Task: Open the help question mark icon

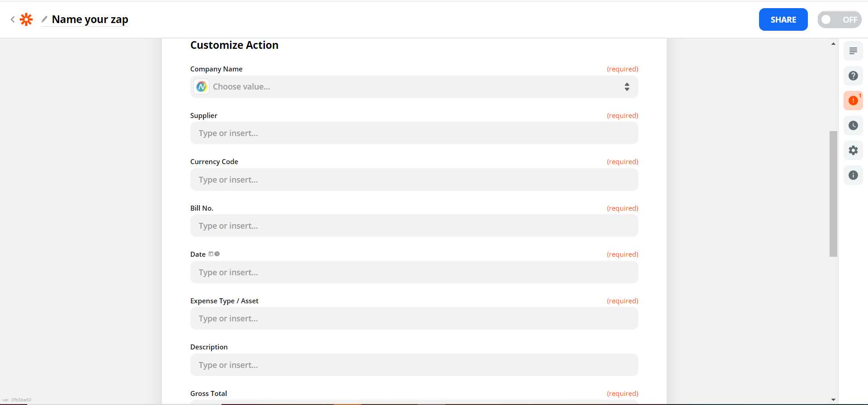Action: tap(853, 76)
